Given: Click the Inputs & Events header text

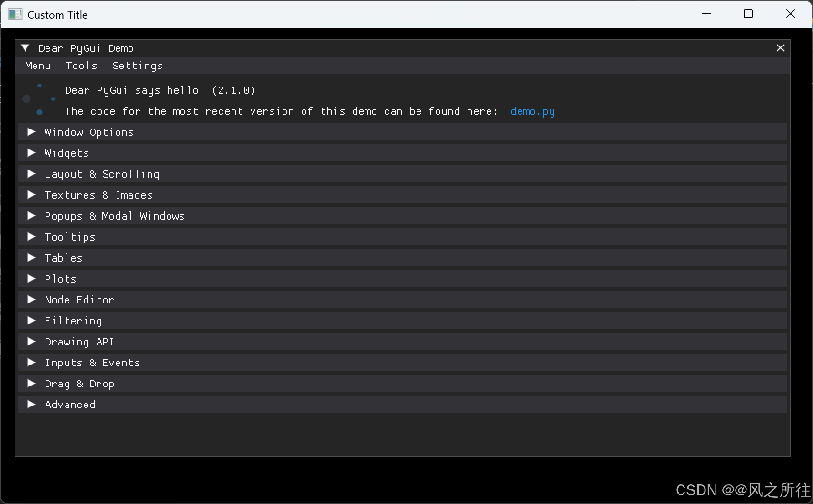Looking at the screenshot, I should tap(92, 363).
